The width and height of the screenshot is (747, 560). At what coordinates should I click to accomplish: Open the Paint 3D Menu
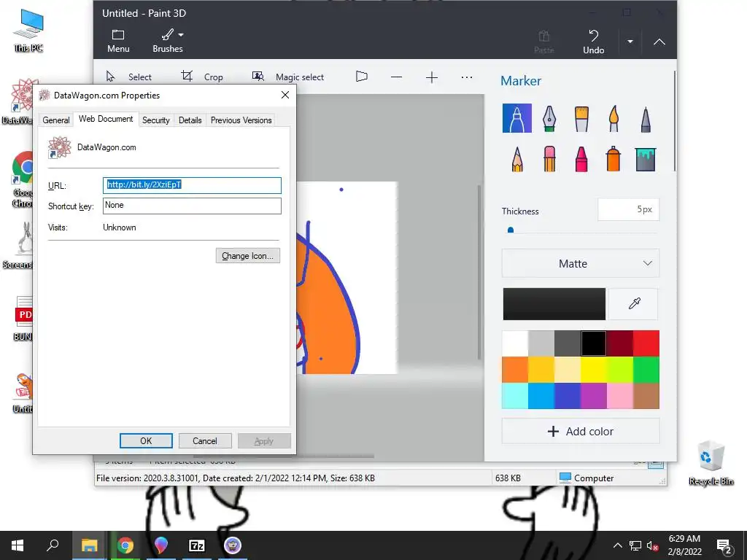click(x=118, y=41)
